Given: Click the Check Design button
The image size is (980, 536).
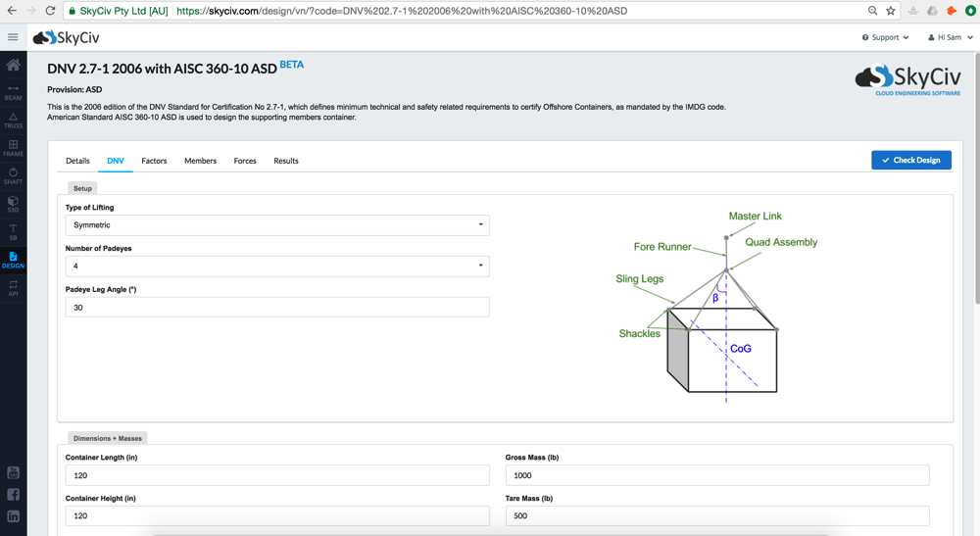Looking at the screenshot, I should tap(910, 160).
